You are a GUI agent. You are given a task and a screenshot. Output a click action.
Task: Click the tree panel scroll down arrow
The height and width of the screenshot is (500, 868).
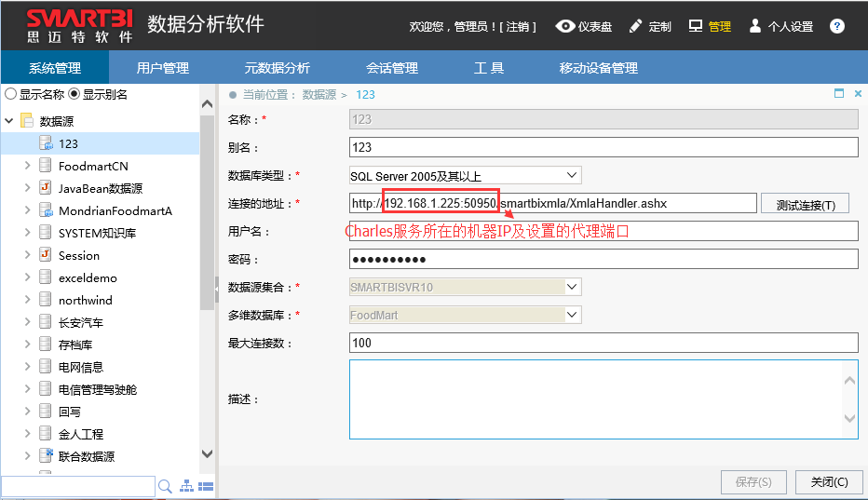[207, 454]
